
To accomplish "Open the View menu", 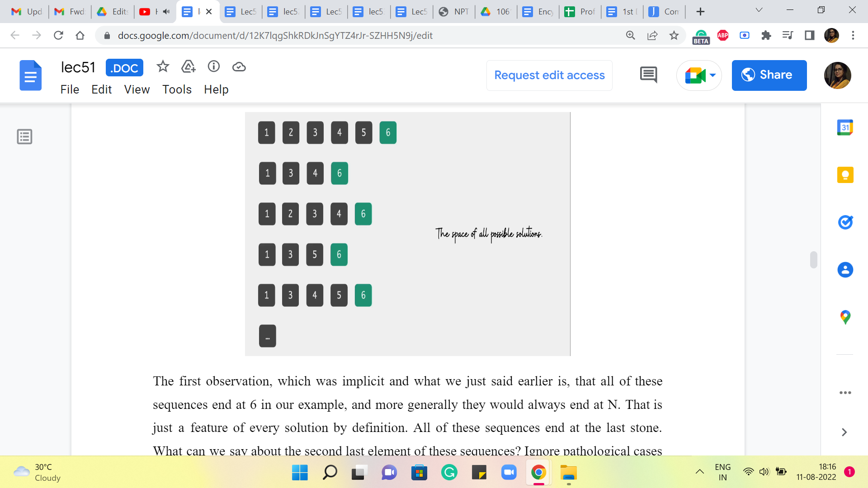I will point(137,89).
